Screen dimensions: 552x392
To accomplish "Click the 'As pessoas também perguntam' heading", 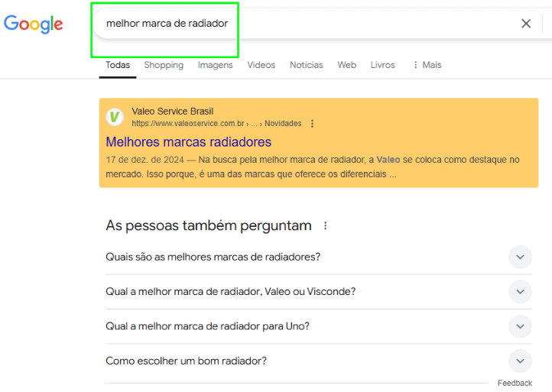I will [209, 225].
